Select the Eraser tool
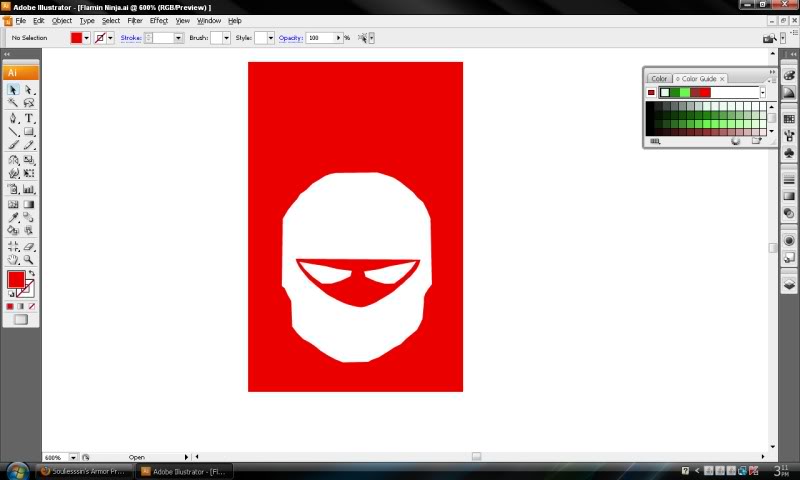The image size is (800, 480). tap(29, 246)
